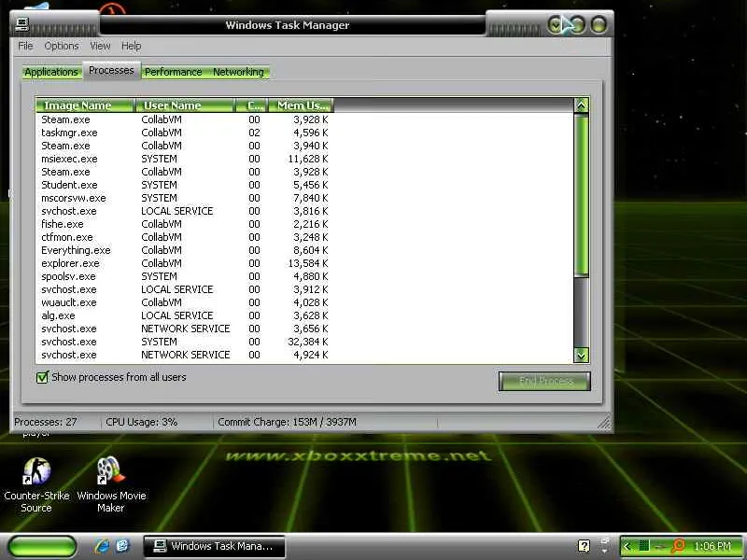This screenshot has width=747, height=560.
Task: Click the language bar keyboard icon on taskbar
Action: [x=603, y=542]
